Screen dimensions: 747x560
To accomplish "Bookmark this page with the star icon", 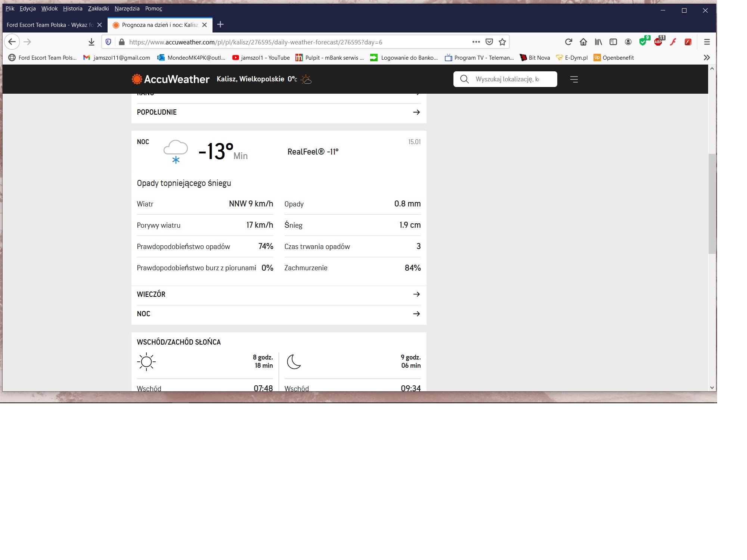I will coord(502,42).
